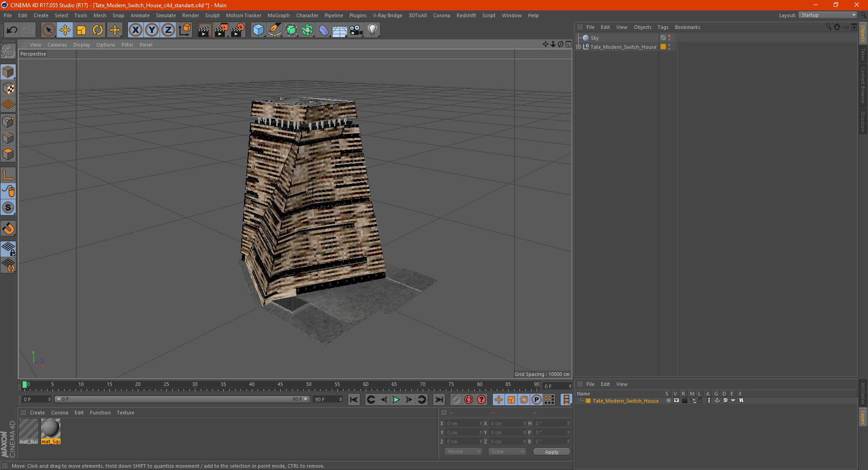Toggle solo for Tate_Modern_Switch_House layer
The width and height of the screenshot is (868, 470).
pos(668,401)
